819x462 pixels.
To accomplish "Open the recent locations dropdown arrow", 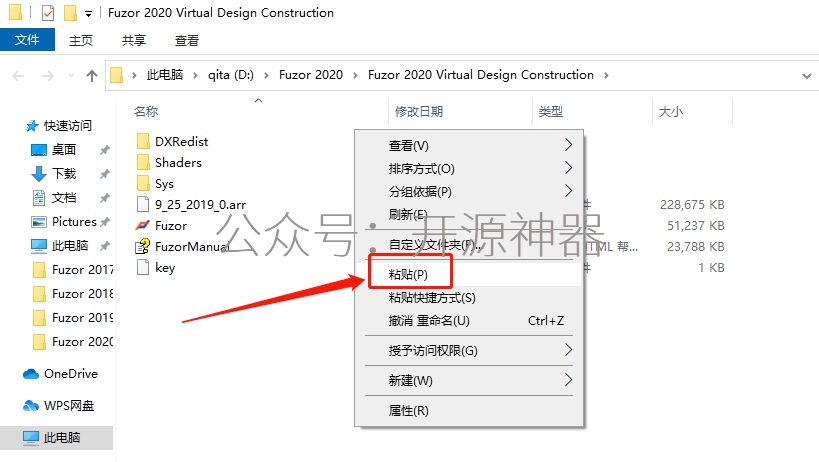I will [x=72, y=76].
